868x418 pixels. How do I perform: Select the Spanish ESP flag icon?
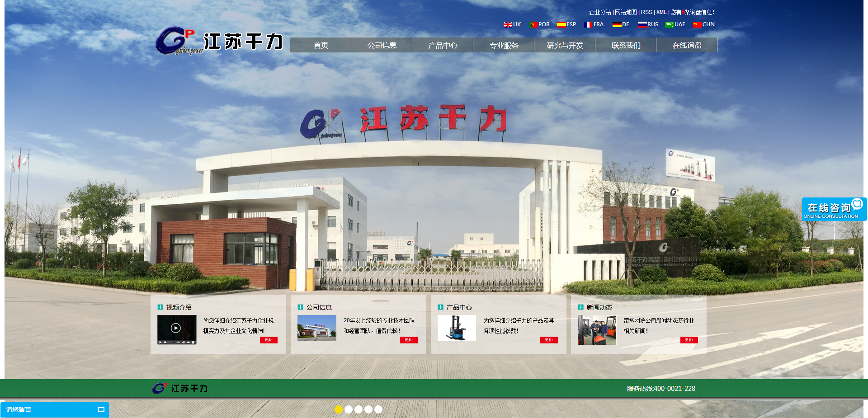pyautogui.click(x=561, y=24)
